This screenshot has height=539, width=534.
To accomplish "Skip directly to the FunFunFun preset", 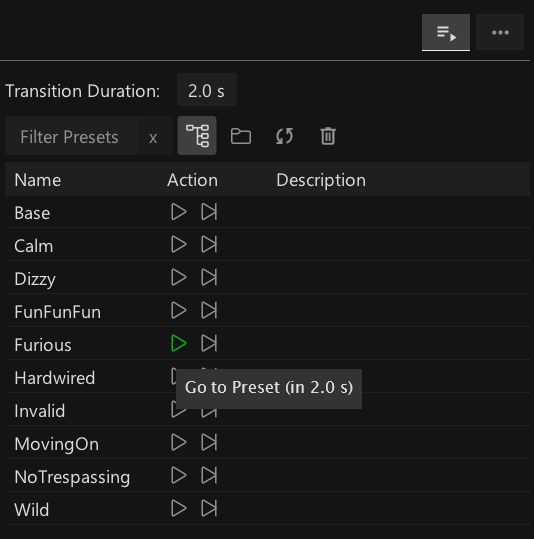I will tap(209, 310).
